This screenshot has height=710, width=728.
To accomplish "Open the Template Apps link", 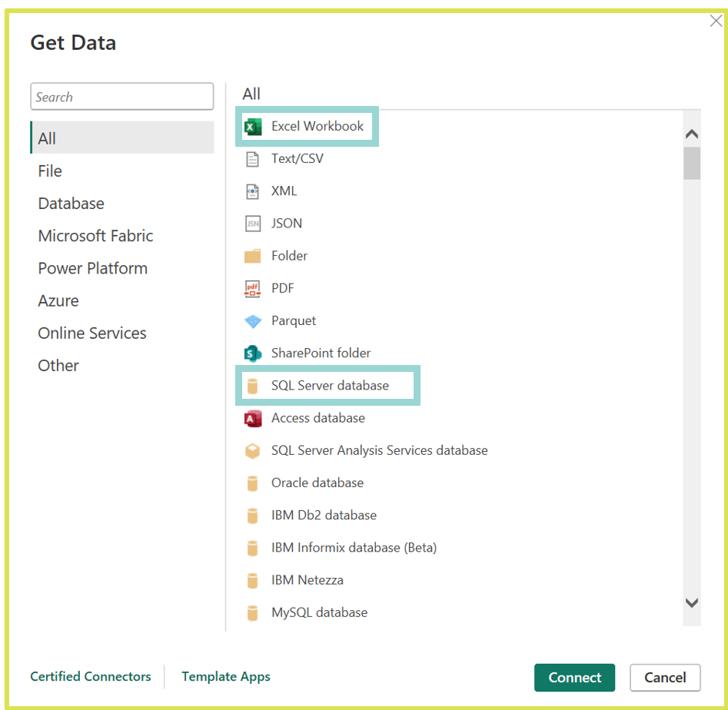I will [226, 677].
